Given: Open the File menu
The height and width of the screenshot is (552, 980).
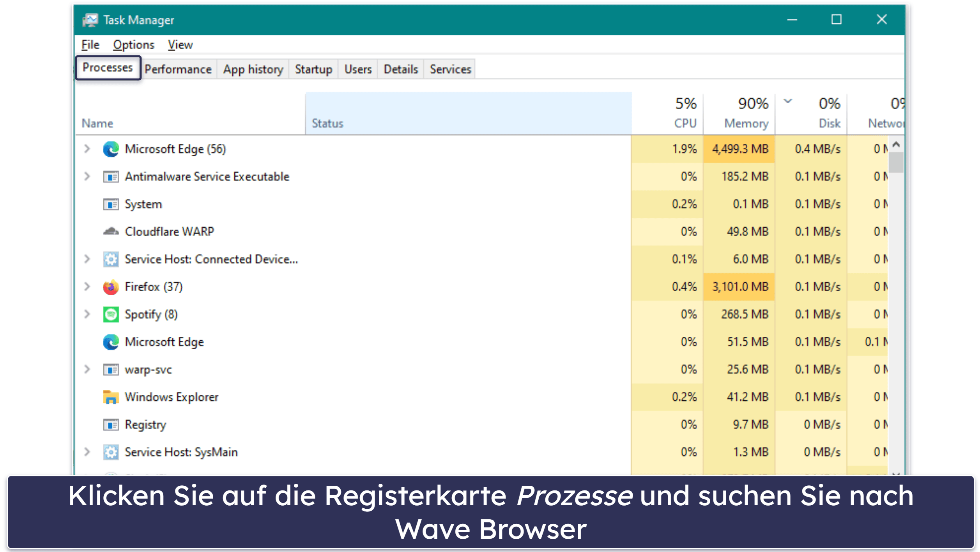Looking at the screenshot, I should click(90, 45).
